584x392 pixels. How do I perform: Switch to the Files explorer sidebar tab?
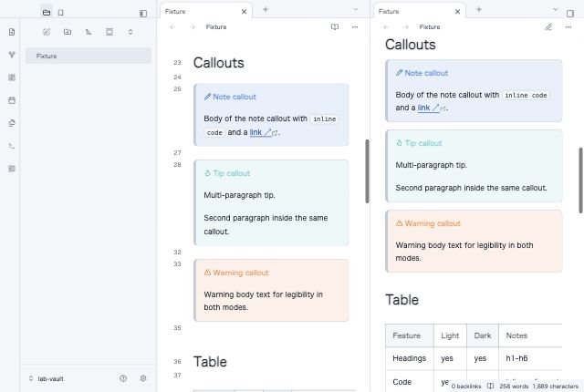tap(47, 13)
